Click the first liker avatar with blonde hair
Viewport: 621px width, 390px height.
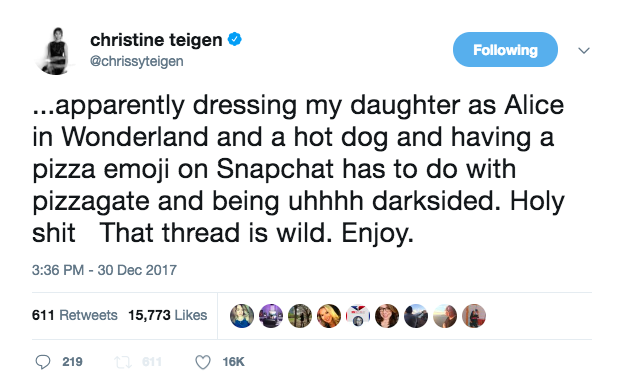242,316
